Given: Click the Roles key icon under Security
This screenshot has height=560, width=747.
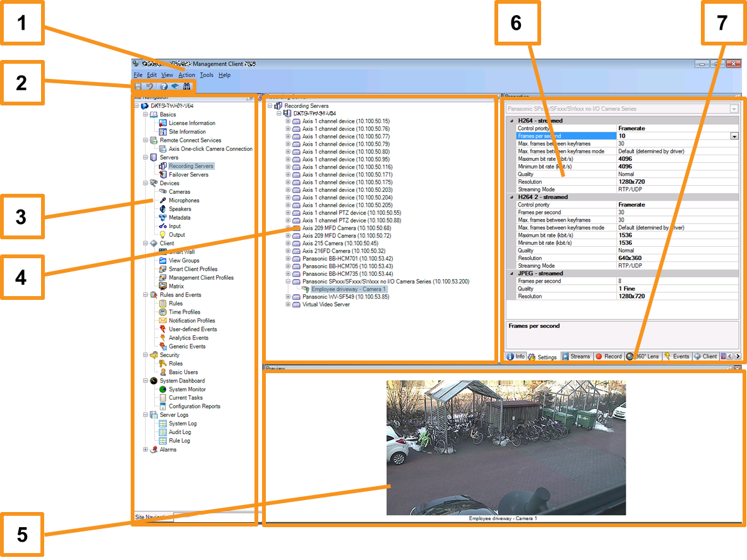Looking at the screenshot, I should [x=163, y=364].
